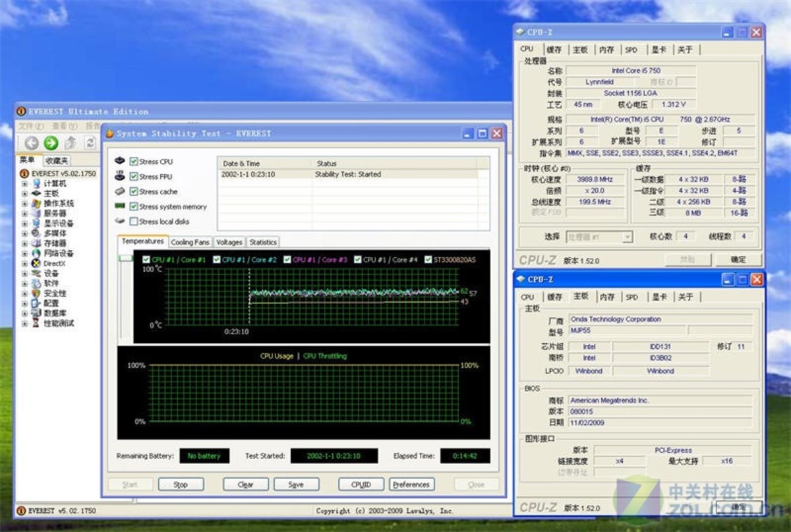Expand the DirectX tree node

click(25, 263)
